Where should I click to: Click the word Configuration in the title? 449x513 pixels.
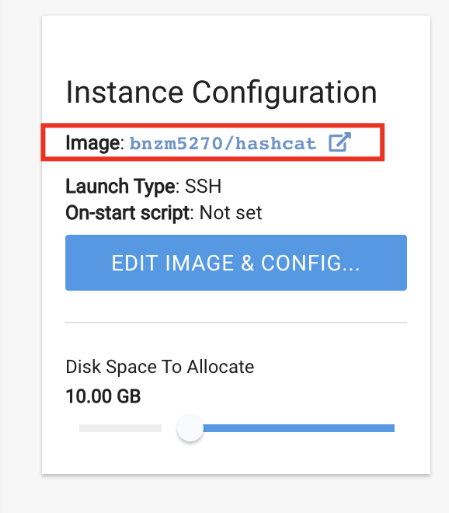tap(284, 93)
